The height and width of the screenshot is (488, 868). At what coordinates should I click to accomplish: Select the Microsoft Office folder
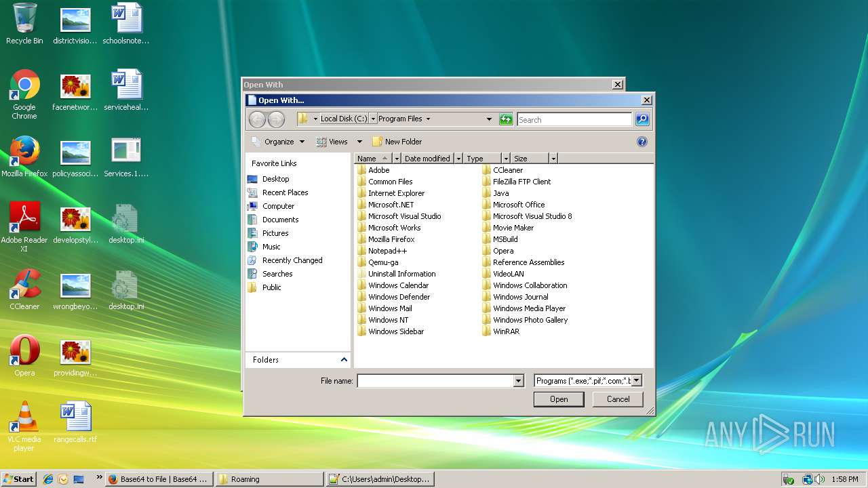(x=514, y=205)
